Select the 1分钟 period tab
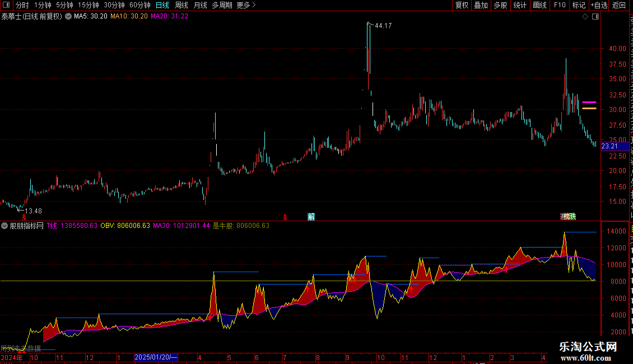Viewport: 633px width, 364px height. 43,5
